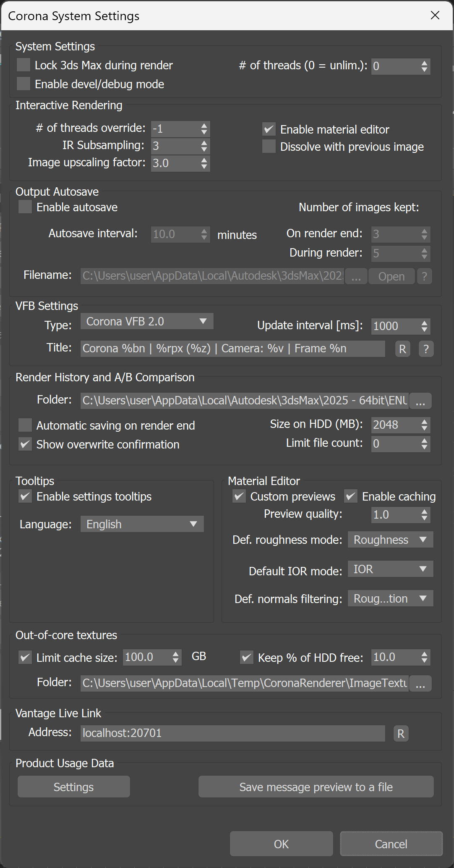454x868 pixels.
Task: Toggle Custom previews checkbox
Action: 239,496
